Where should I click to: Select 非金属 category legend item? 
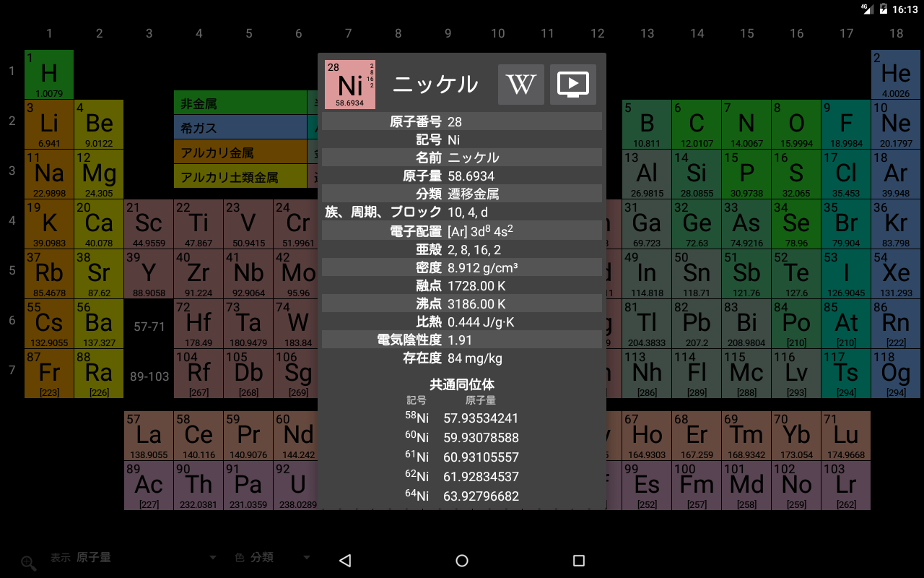coord(240,103)
